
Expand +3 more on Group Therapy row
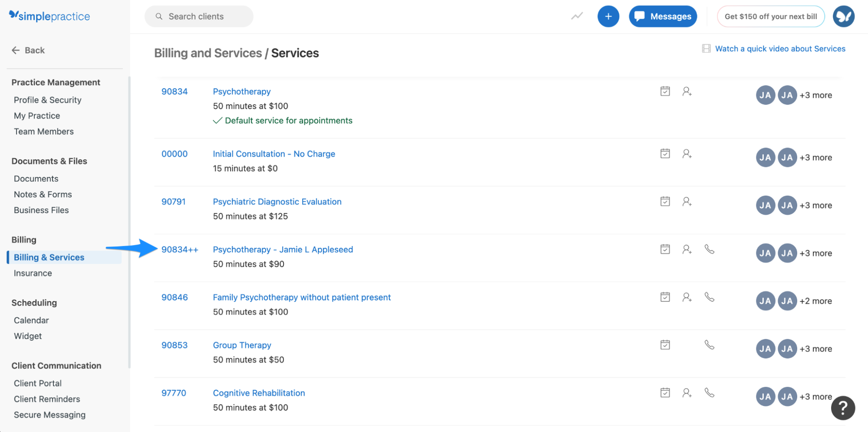[816, 348]
